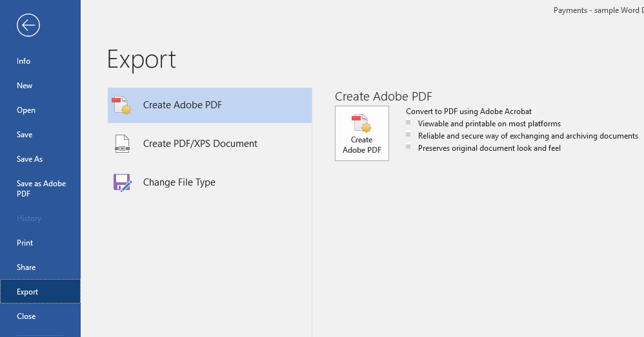This screenshot has width=644, height=337.
Task: Go to the Open page
Action: point(26,110)
